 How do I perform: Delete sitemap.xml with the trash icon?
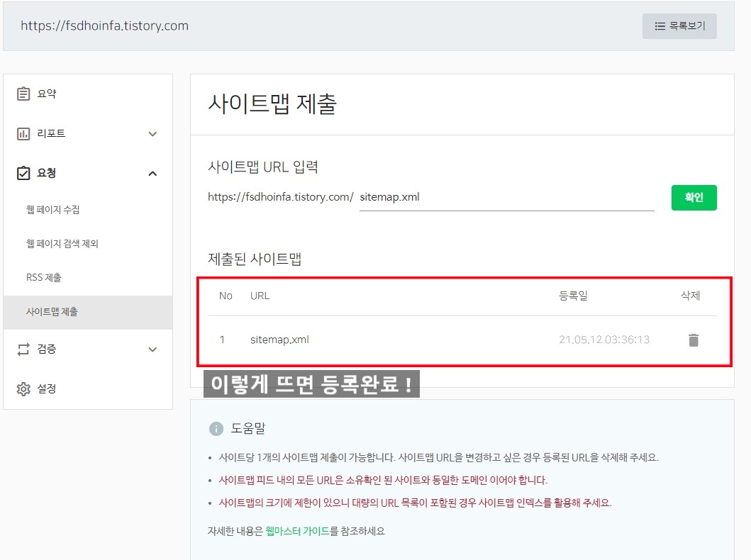click(x=694, y=340)
